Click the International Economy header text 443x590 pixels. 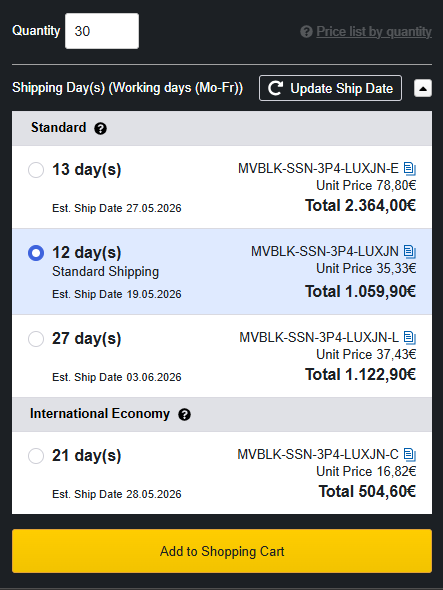(100, 414)
